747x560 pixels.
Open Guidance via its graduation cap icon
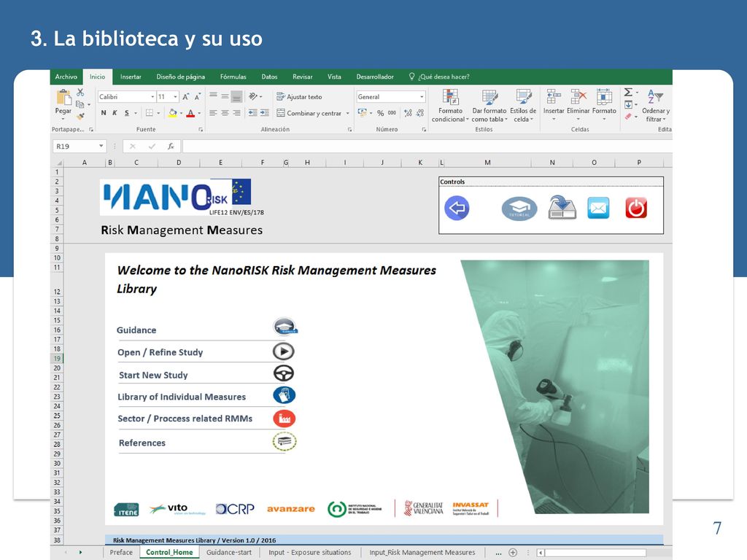pos(285,327)
